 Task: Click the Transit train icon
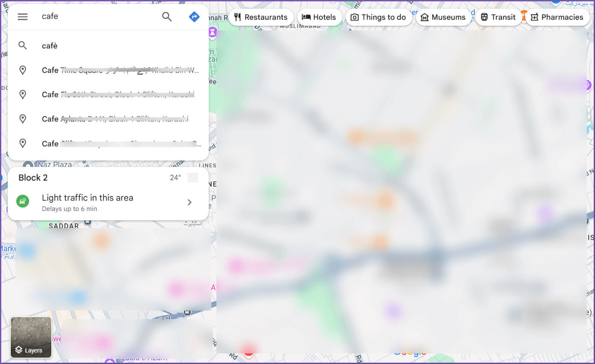click(485, 17)
